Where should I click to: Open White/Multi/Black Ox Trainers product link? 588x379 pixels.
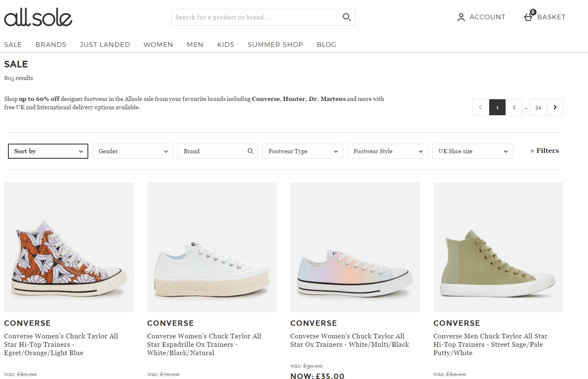pos(350,340)
